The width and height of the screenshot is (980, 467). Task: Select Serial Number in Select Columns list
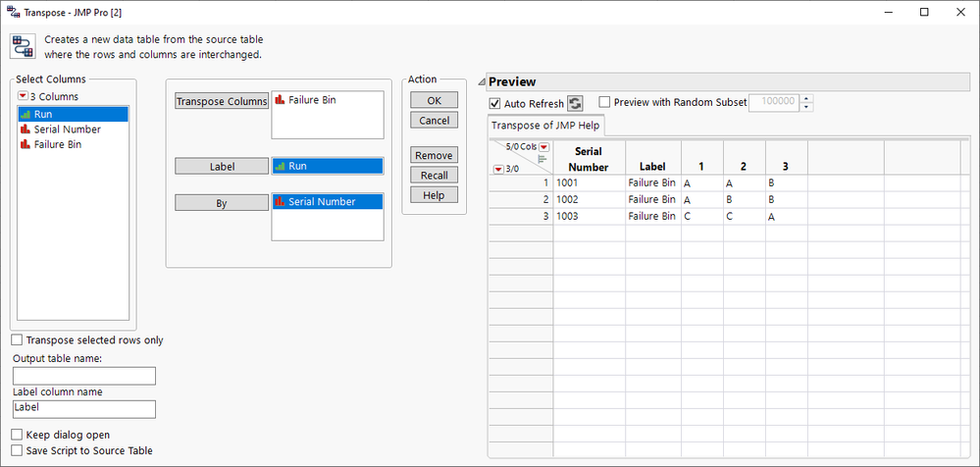(74, 130)
